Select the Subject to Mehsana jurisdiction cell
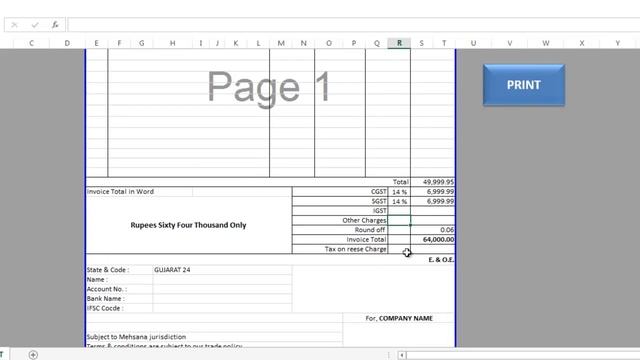Screen dimensions: 640x360 [x=214, y=337]
